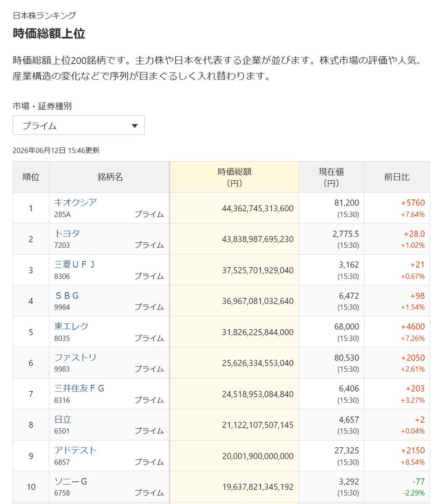This screenshot has height=504, width=443.
Task: Click stock code 7203
Action: coord(62,245)
